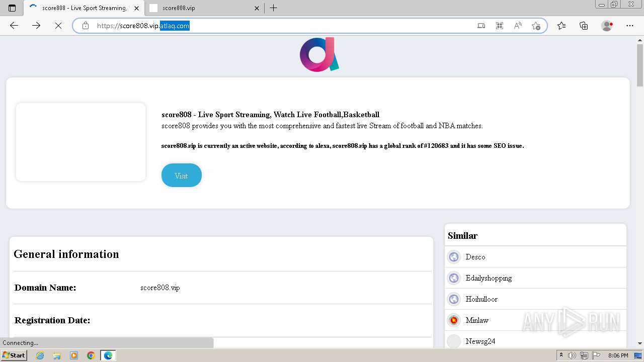Open Minlaw in Similar list

tap(477, 320)
